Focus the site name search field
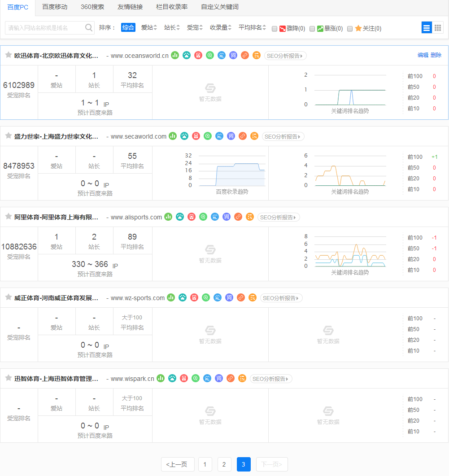 pyautogui.click(x=46, y=28)
